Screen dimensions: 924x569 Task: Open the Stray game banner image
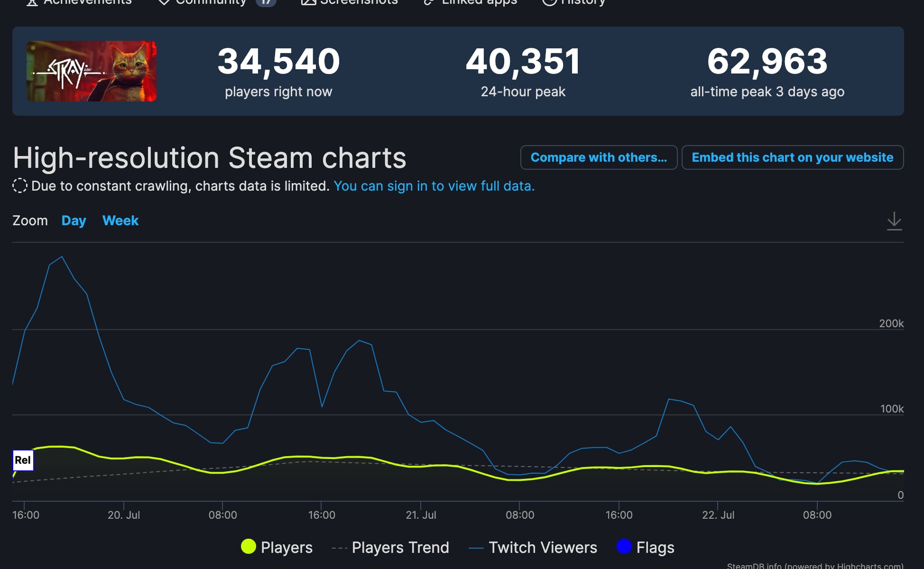[92, 71]
